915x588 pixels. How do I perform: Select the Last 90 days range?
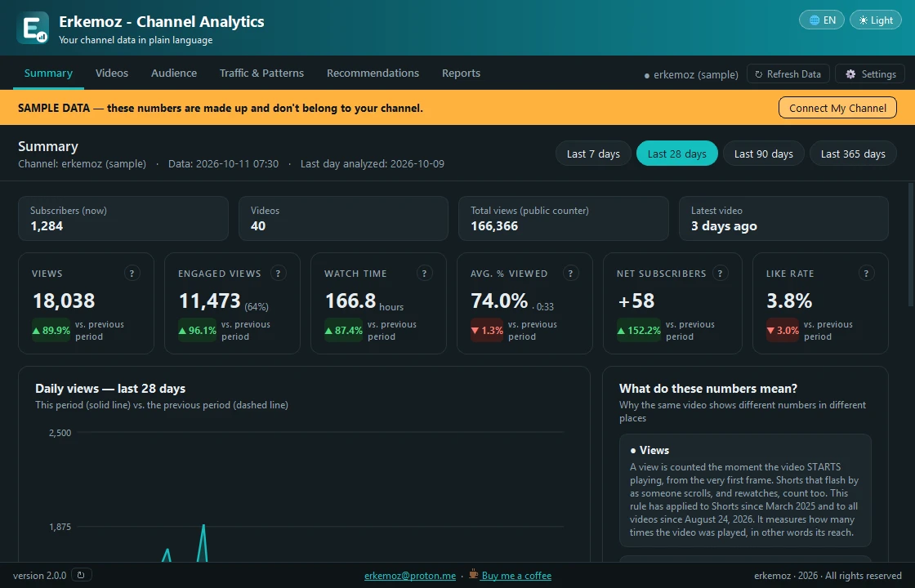[x=763, y=154]
